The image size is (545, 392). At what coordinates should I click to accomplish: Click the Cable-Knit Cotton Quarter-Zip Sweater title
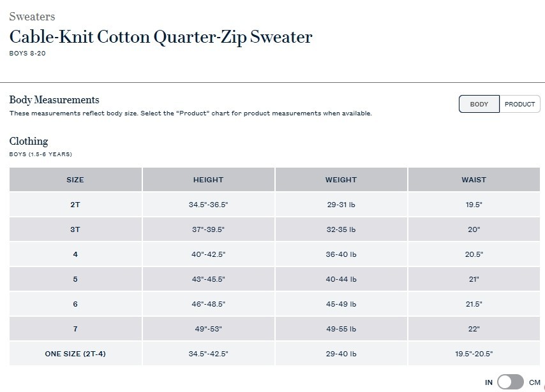(x=160, y=37)
